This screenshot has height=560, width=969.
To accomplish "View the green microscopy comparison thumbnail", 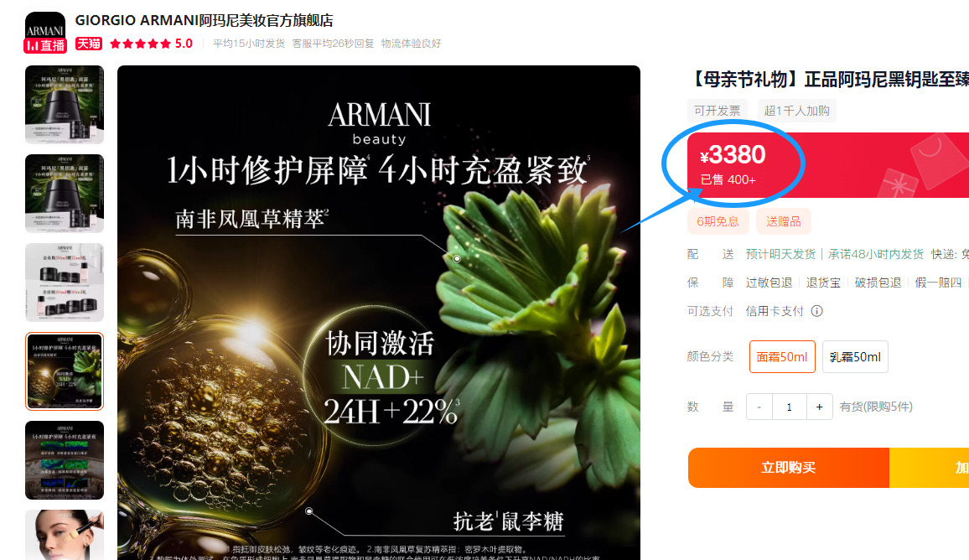I will pos(65,460).
